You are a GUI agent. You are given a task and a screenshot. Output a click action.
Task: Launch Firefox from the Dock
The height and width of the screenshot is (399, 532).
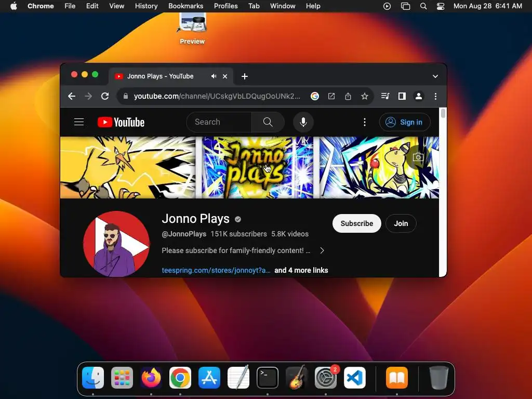(x=151, y=378)
